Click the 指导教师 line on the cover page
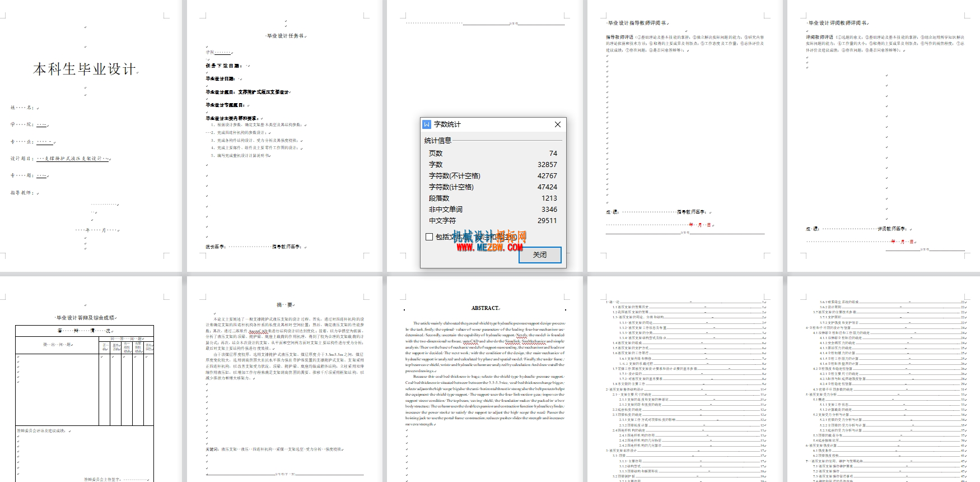This screenshot has height=482, width=980. coord(25,193)
